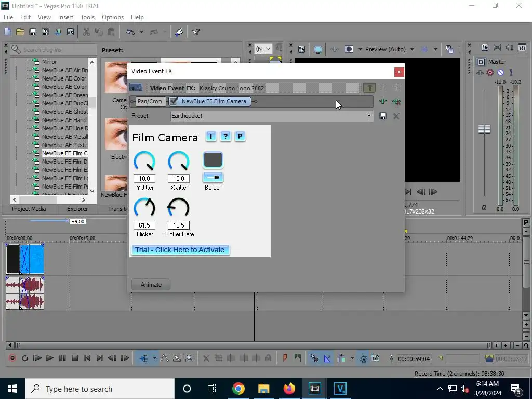The image size is (532, 399).
Task: Open Master bus FX gear icon
Action: (x=490, y=72)
